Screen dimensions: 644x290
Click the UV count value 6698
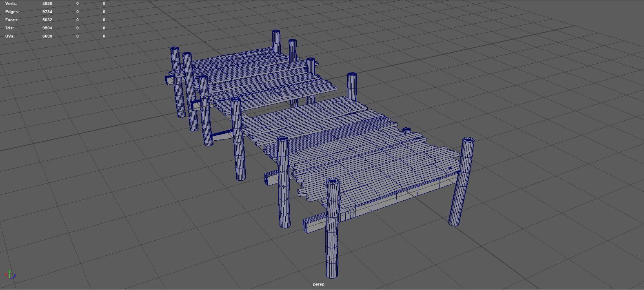[x=47, y=36]
